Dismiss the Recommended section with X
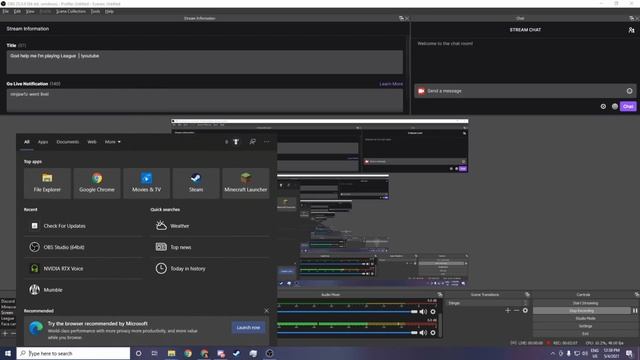 click(267, 311)
